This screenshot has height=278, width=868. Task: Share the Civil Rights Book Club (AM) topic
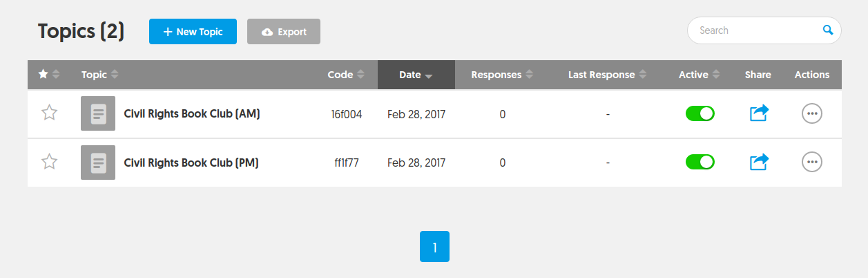(x=759, y=113)
